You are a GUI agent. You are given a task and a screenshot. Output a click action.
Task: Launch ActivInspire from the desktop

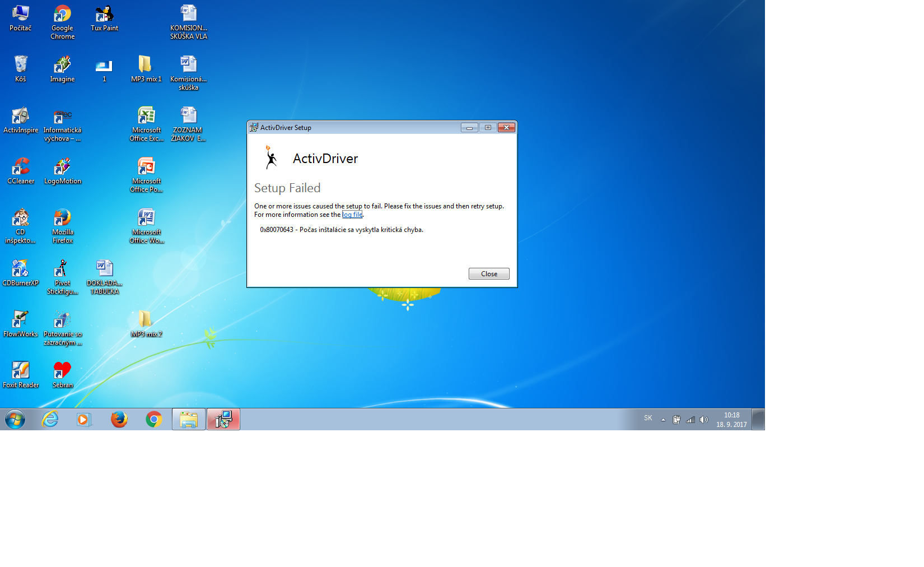(21, 120)
